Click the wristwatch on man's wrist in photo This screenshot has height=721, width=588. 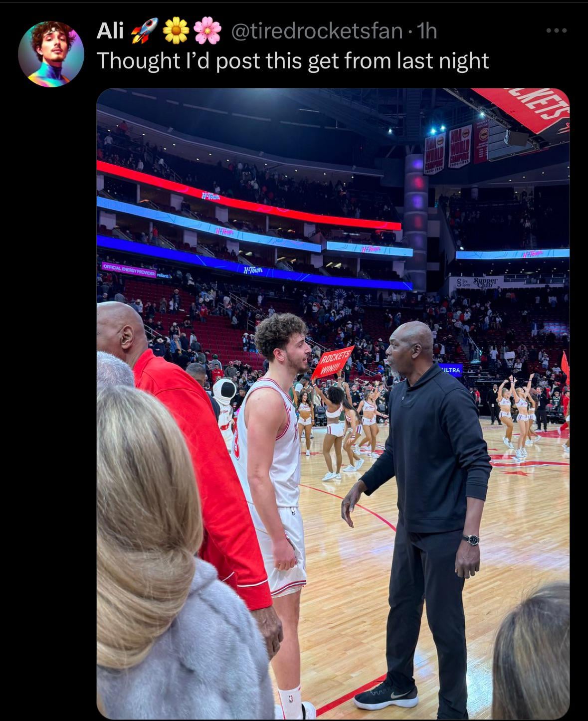470,539
